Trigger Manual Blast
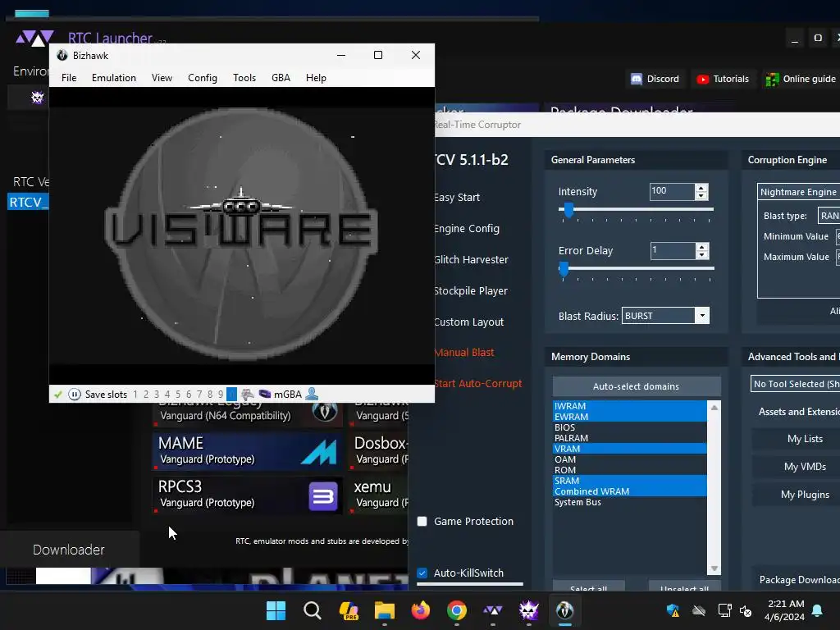This screenshot has height=630, width=840. click(x=464, y=352)
